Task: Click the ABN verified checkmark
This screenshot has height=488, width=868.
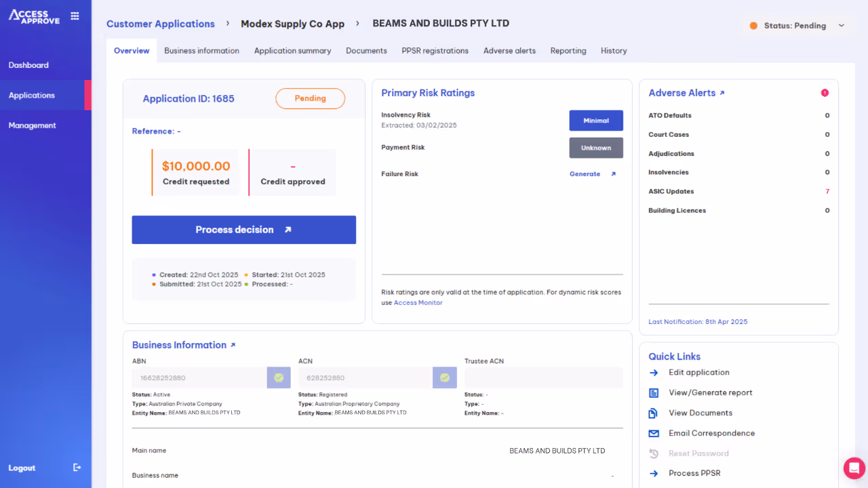Action: pyautogui.click(x=279, y=378)
